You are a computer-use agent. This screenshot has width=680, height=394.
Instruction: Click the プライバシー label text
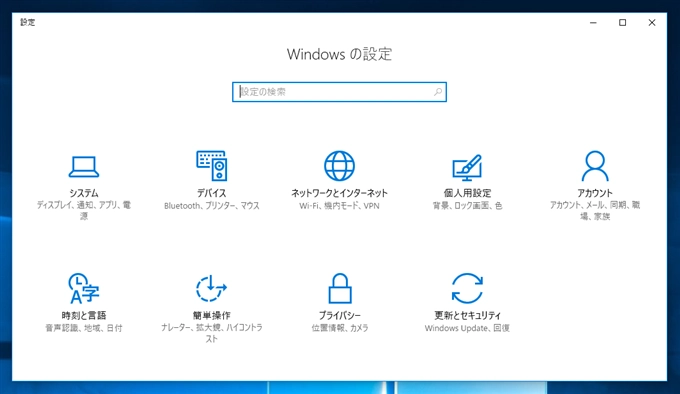(x=340, y=316)
